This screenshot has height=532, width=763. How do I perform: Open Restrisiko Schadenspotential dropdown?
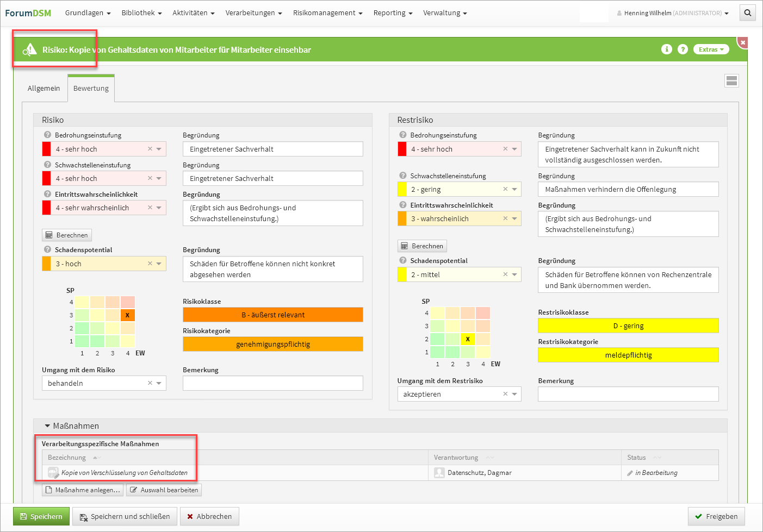(x=514, y=274)
